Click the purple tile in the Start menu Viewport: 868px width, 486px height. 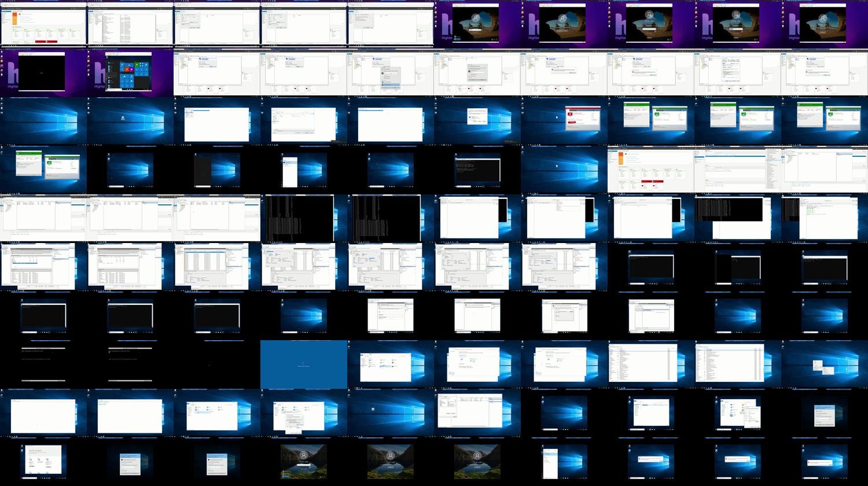132,69
